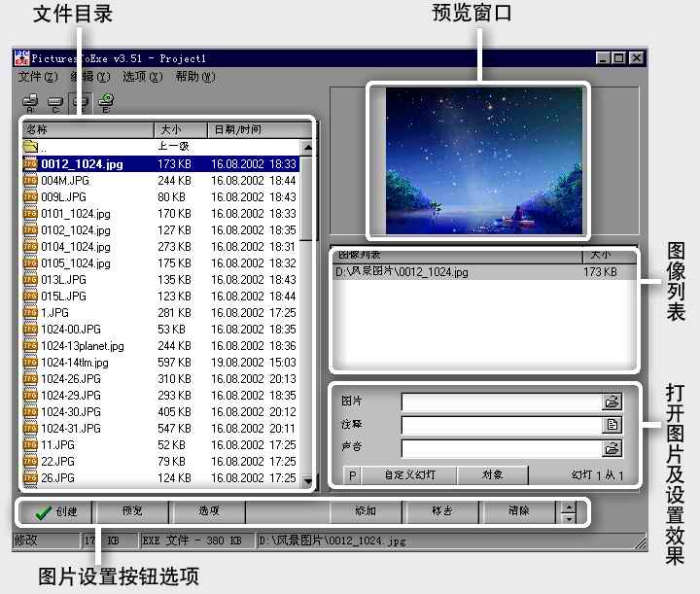Select file 0105_1024.jpg
Image resolution: width=700 pixels, height=594 pixels.
(x=161, y=262)
